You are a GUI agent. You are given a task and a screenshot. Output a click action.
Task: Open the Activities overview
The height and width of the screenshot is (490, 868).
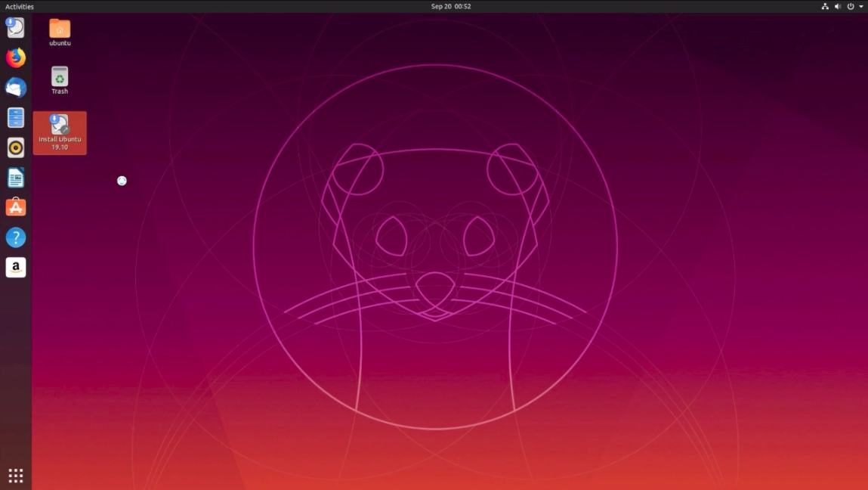point(20,7)
